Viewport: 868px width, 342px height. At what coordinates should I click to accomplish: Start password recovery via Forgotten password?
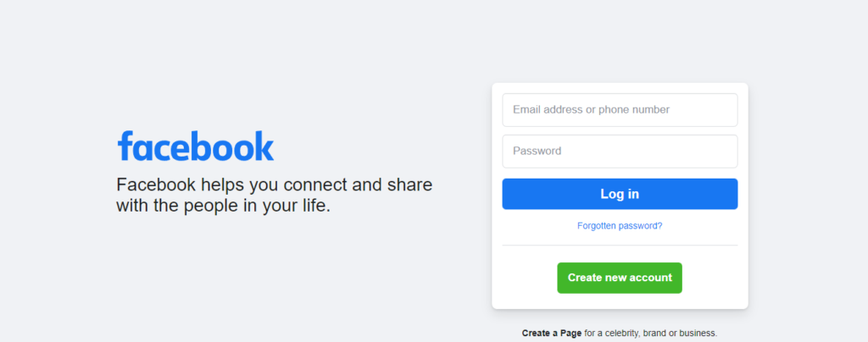pyautogui.click(x=620, y=226)
